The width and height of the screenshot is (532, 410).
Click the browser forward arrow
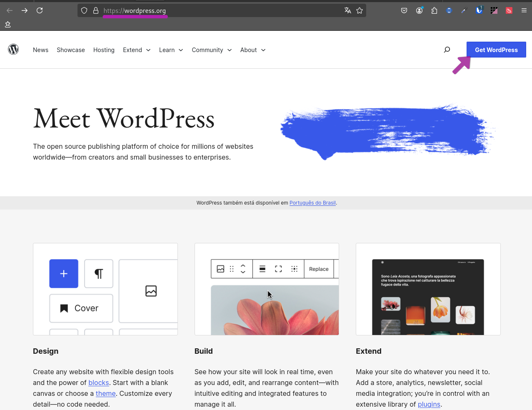pyautogui.click(x=25, y=10)
